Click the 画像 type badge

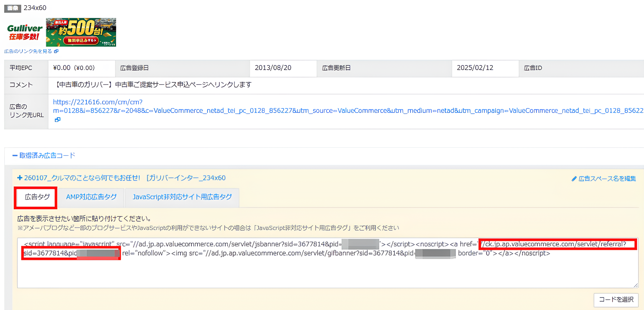point(13,8)
